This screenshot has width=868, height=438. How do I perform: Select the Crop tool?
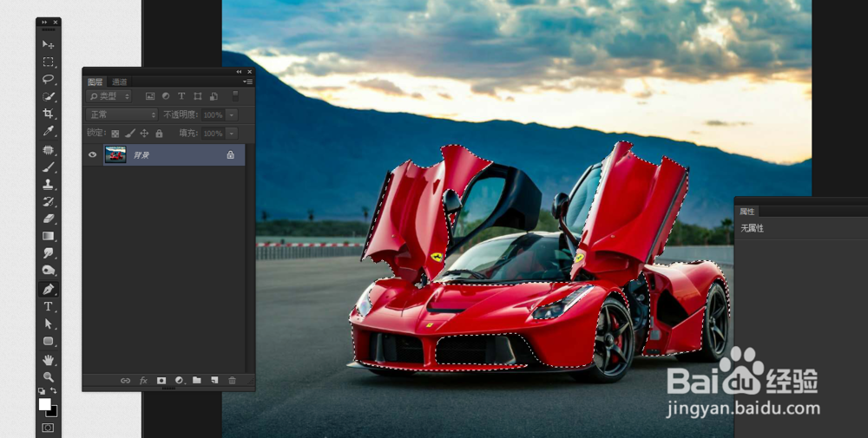click(48, 114)
